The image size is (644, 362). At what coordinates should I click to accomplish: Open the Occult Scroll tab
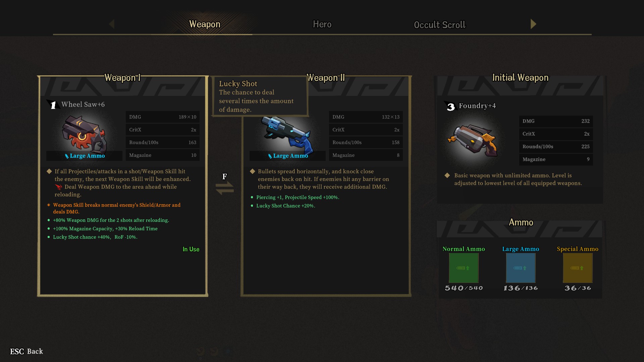(x=440, y=25)
